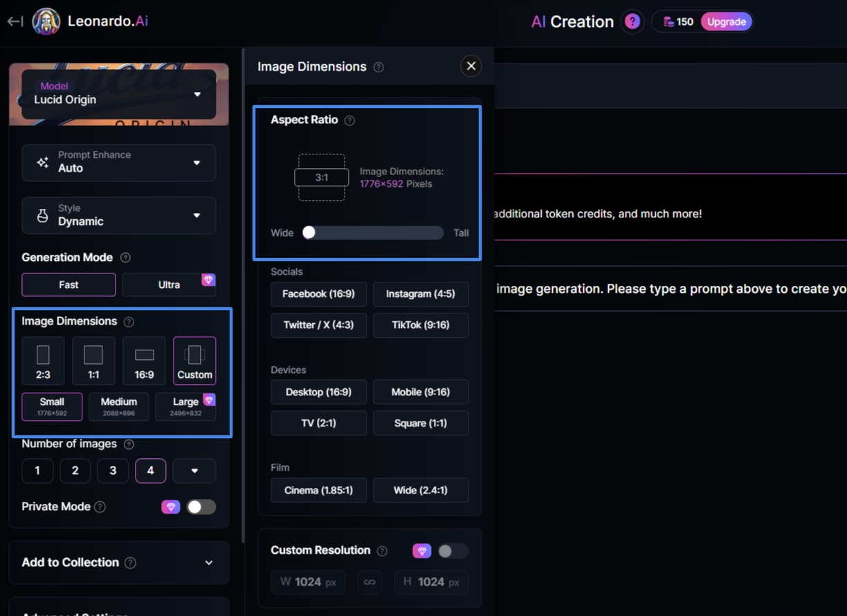Click the question mark beside Aspect Ratio
Screen dimensions: 847x616
point(349,120)
